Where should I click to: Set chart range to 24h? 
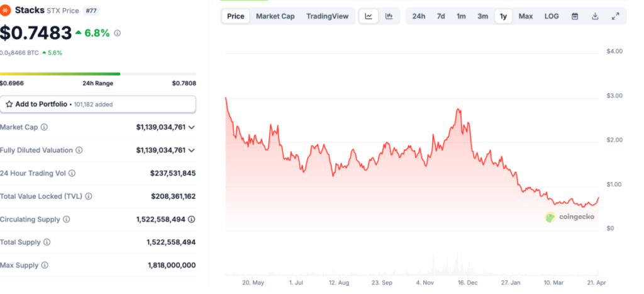(x=418, y=16)
